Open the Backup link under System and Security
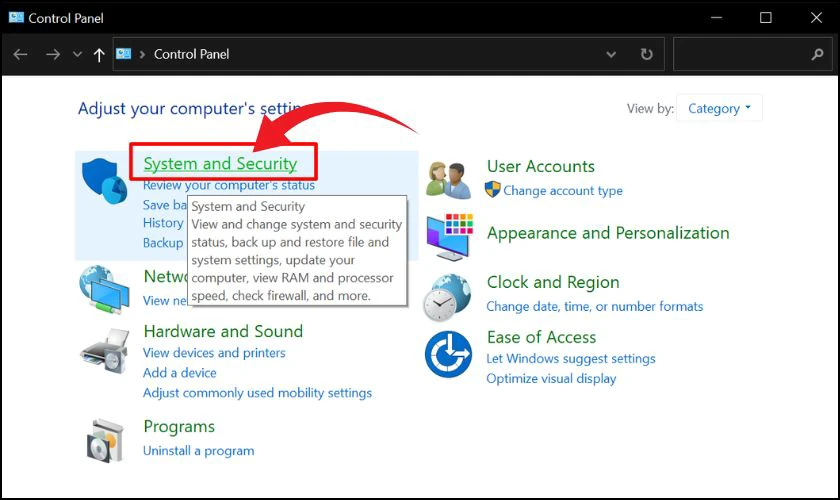This screenshot has width=840, height=500. 163,243
